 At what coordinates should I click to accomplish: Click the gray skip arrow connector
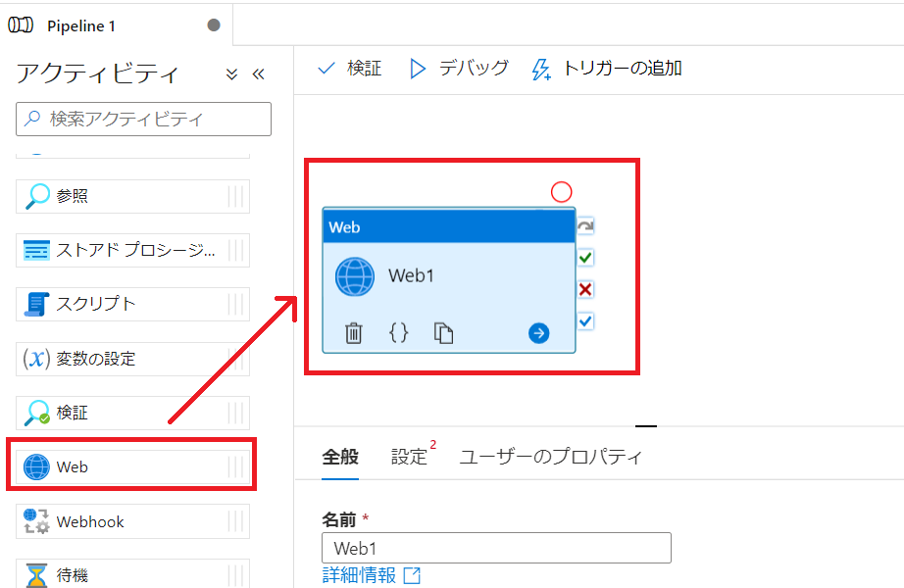(x=585, y=226)
